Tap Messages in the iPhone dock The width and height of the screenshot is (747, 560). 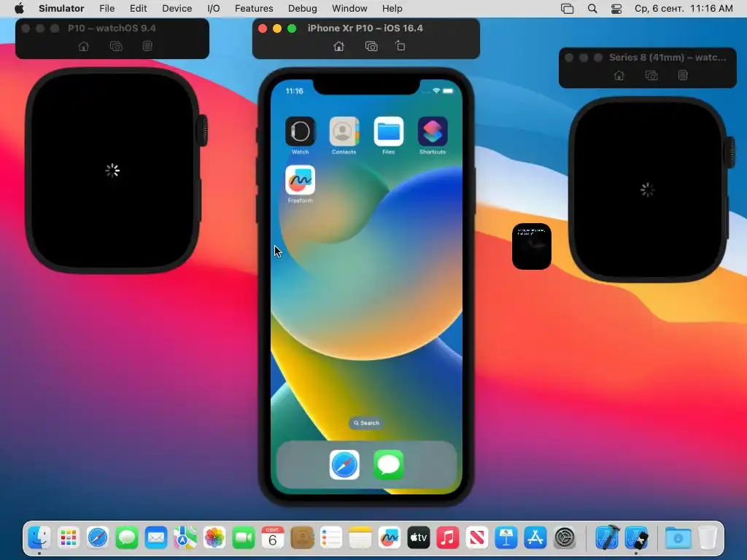pyautogui.click(x=389, y=464)
